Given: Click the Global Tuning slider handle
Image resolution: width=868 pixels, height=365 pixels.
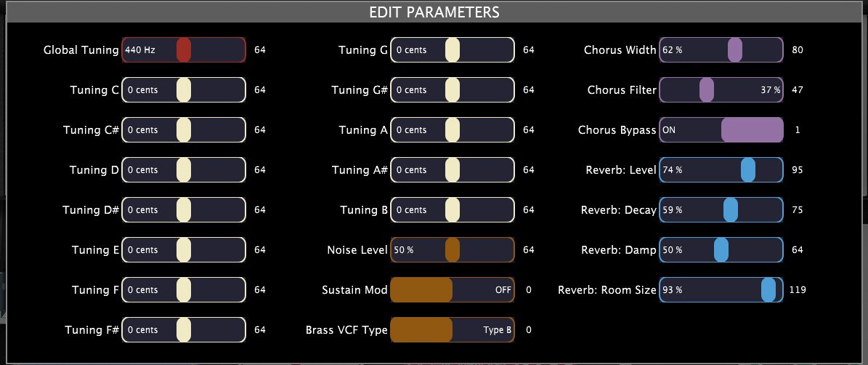Looking at the screenshot, I should [184, 50].
